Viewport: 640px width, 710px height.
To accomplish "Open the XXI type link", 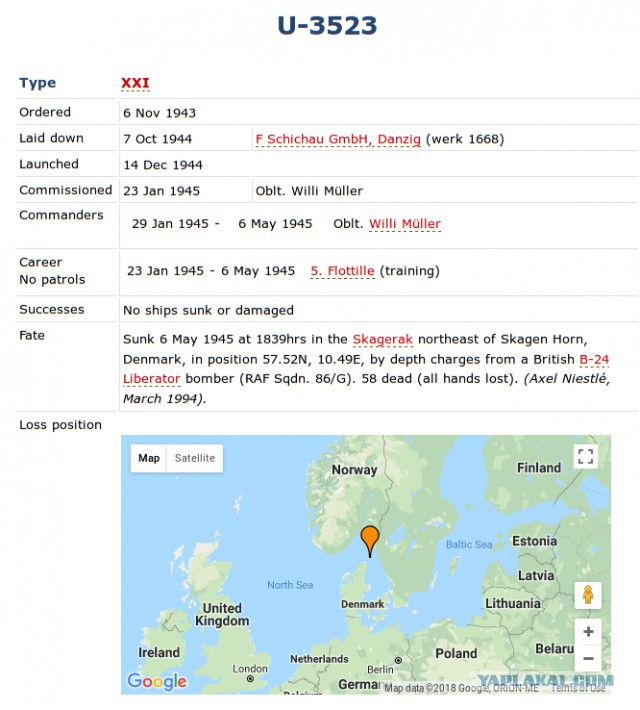I will (135, 83).
